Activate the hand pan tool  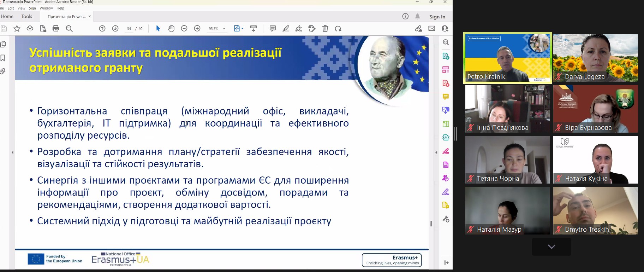171,29
